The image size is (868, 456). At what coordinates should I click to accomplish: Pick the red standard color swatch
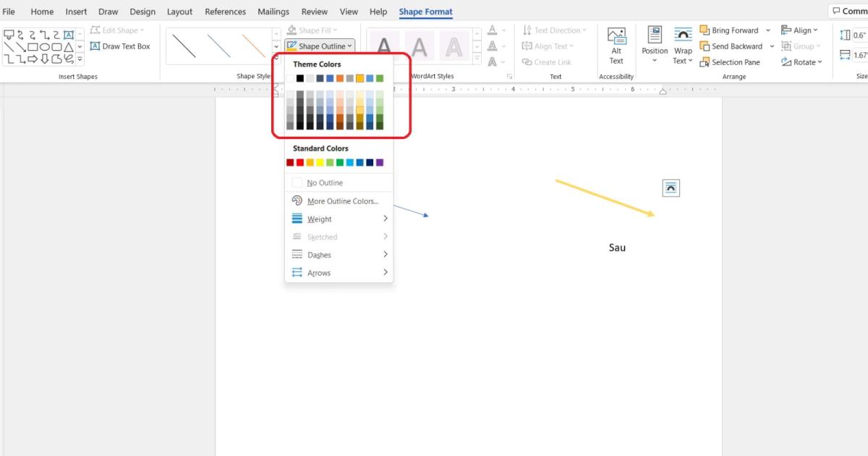point(300,163)
